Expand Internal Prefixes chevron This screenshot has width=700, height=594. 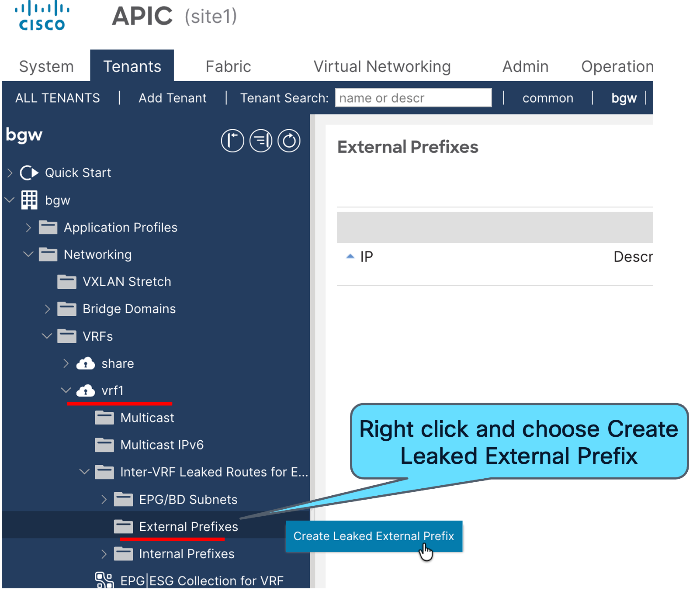(x=104, y=554)
